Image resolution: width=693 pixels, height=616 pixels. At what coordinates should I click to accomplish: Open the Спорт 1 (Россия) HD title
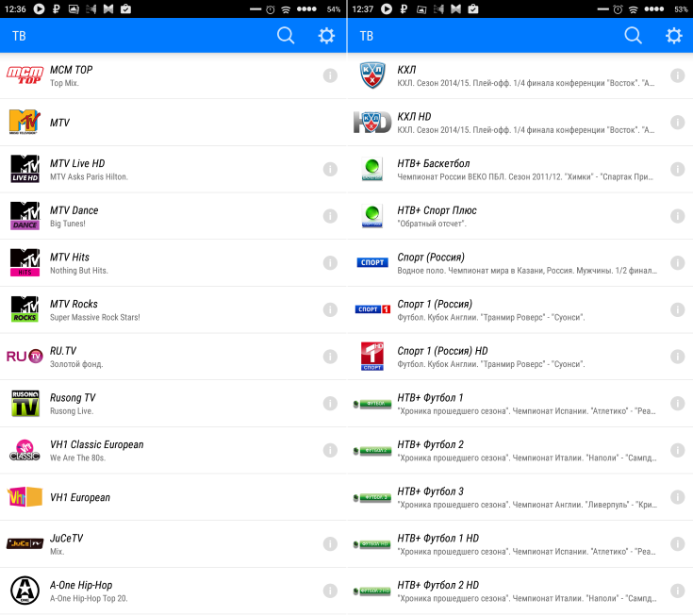(x=442, y=351)
